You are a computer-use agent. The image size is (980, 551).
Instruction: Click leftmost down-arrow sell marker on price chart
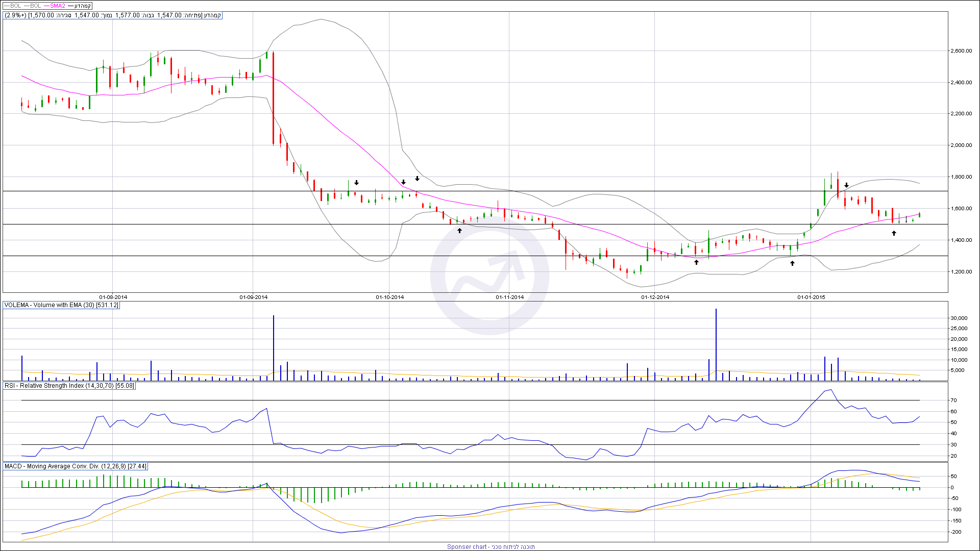[x=357, y=183]
